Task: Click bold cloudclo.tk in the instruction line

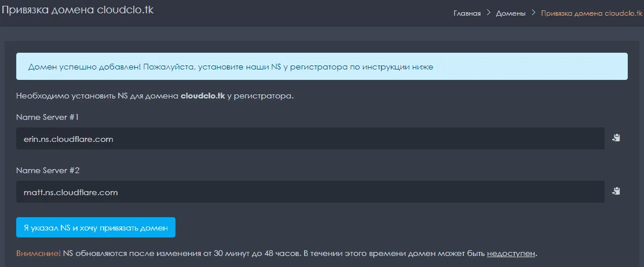Action: 203,97
